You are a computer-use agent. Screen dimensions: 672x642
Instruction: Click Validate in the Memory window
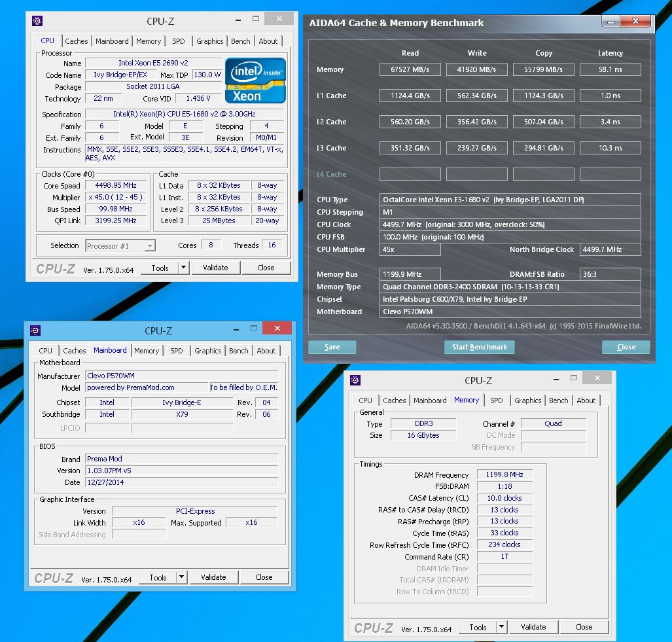tap(533, 626)
